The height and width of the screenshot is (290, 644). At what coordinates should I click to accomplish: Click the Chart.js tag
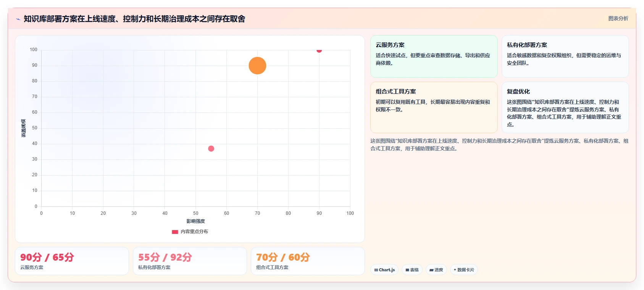(384, 270)
